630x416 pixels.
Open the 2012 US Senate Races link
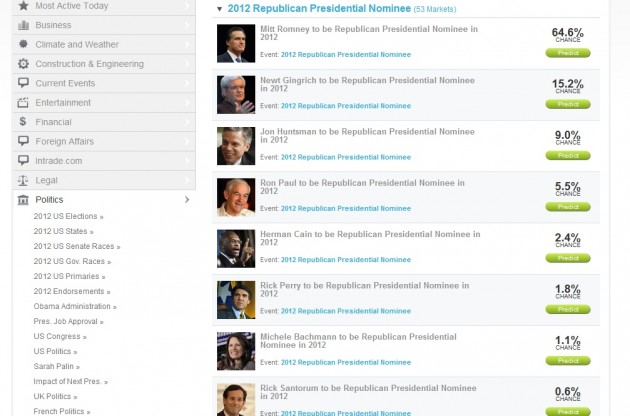click(x=73, y=246)
